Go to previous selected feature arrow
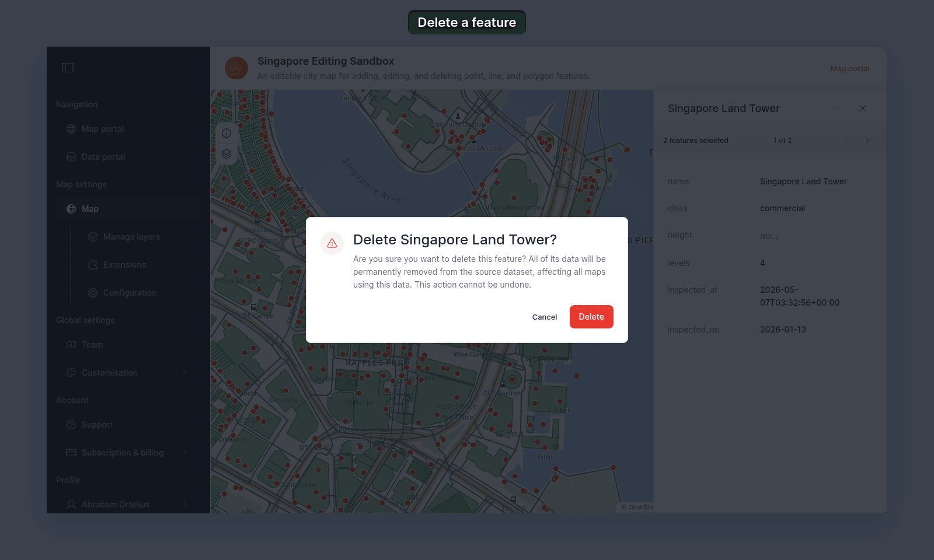The width and height of the screenshot is (934, 560). pyautogui.click(x=846, y=141)
